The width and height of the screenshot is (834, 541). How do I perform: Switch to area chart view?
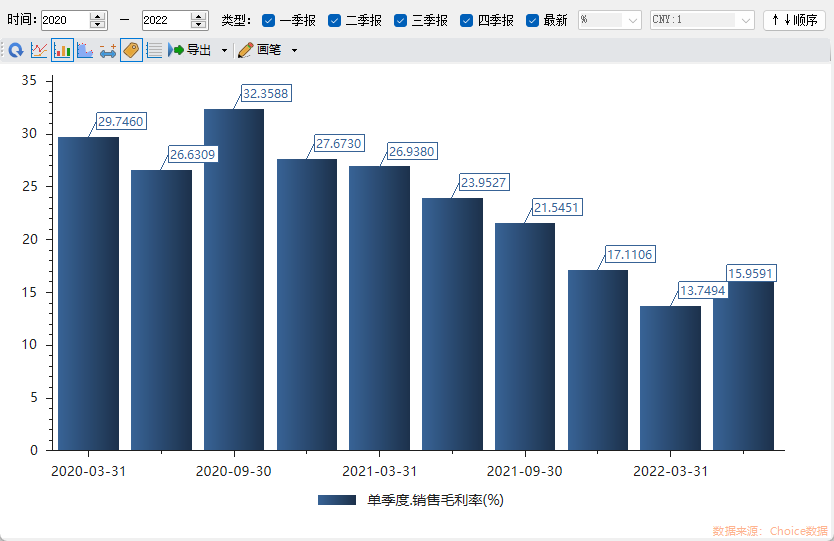[85, 50]
